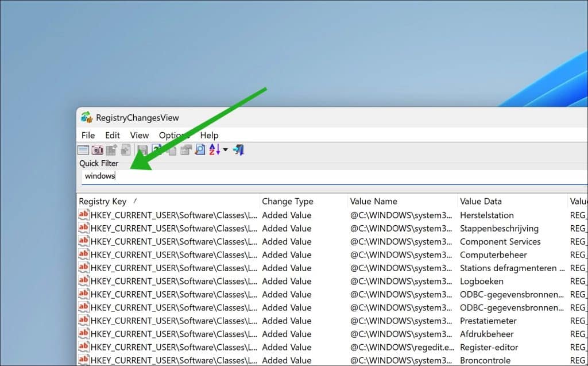Open Properties via the toolbar icon

tap(185, 150)
